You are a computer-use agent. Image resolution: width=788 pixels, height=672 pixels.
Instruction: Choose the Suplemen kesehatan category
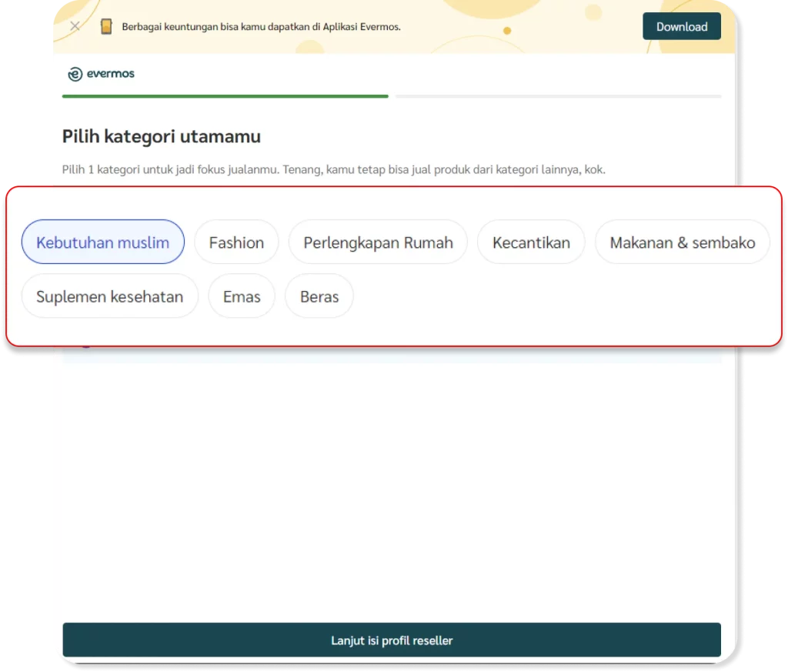pos(109,296)
